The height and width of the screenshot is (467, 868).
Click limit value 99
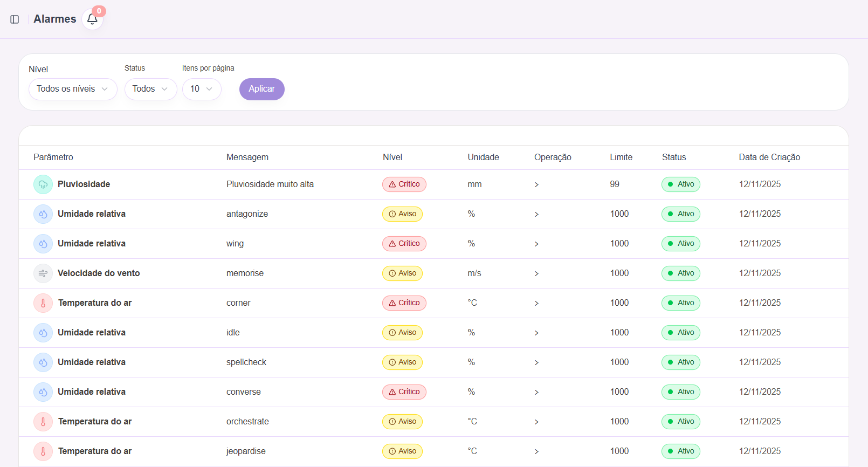(x=615, y=184)
